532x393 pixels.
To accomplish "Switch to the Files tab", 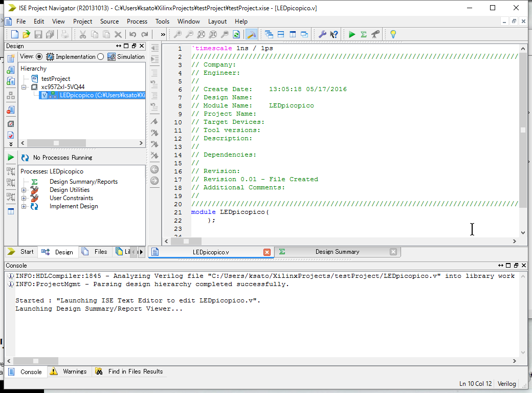I will point(95,252).
